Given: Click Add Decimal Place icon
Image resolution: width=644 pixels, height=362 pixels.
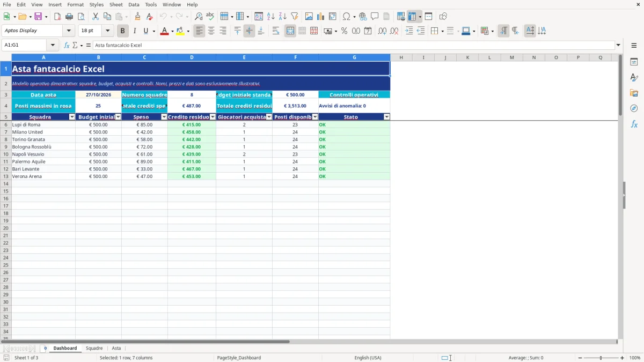Looking at the screenshot, I should 383,31.
